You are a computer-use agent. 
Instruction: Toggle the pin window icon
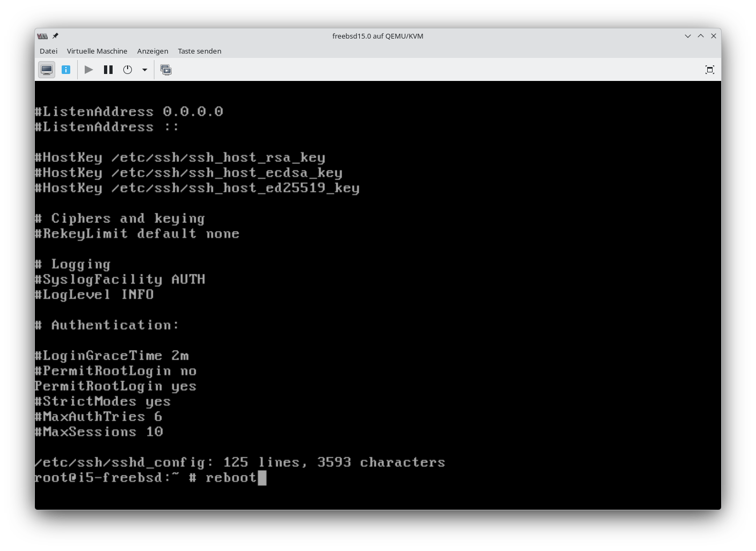55,36
